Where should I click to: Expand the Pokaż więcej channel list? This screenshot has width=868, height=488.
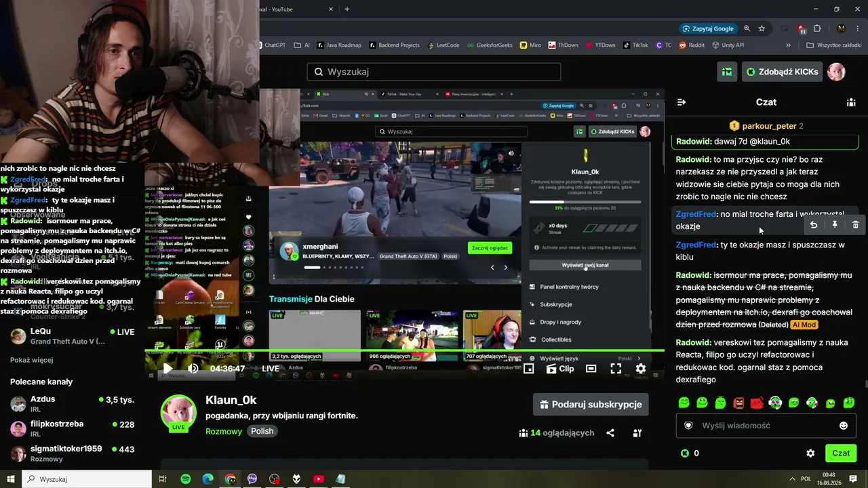[31, 360]
